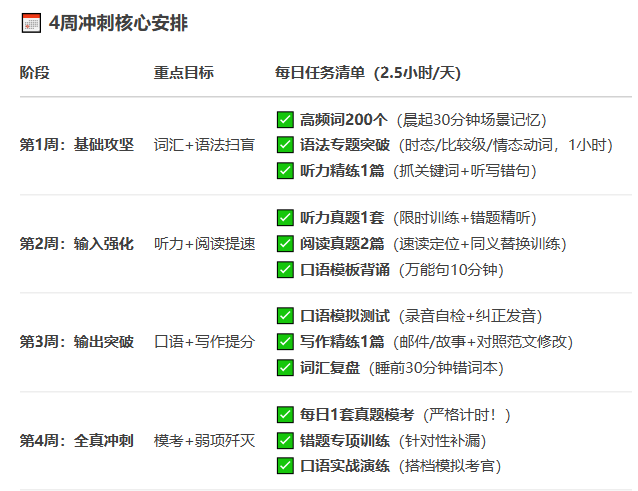Click the note (速读定位+同义替换训练)
Viewport: 638px width, 491px height.
tap(480, 244)
